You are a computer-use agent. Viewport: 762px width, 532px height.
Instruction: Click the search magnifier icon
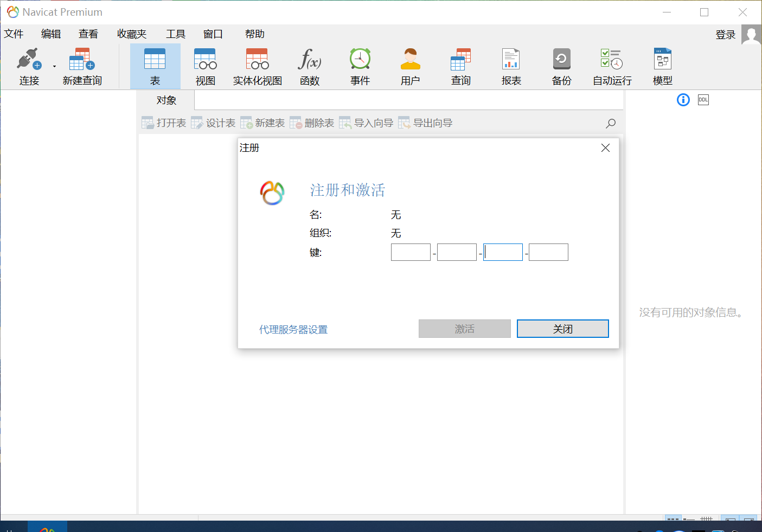click(x=611, y=123)
